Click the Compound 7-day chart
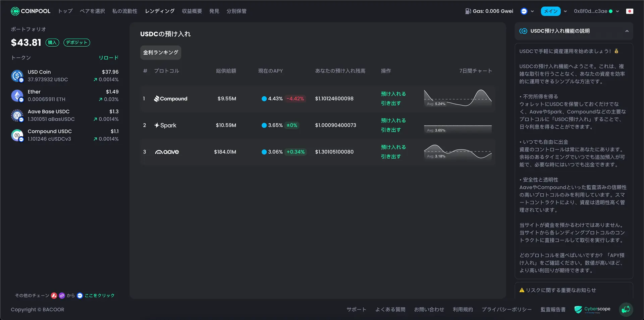This screenshot has width=644, height=320. click(x=458, y=98)
